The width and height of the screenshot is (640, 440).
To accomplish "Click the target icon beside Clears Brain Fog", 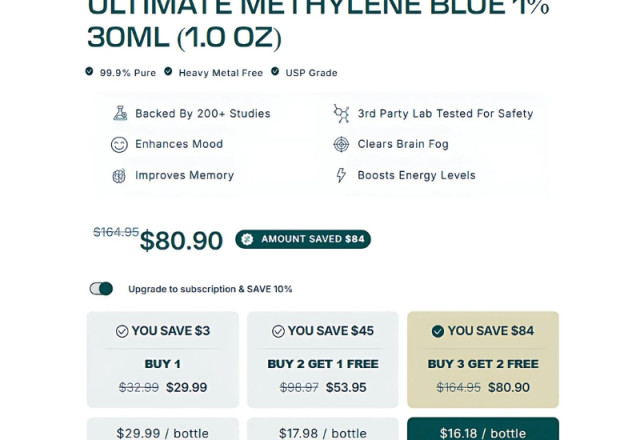I will 341,145.
